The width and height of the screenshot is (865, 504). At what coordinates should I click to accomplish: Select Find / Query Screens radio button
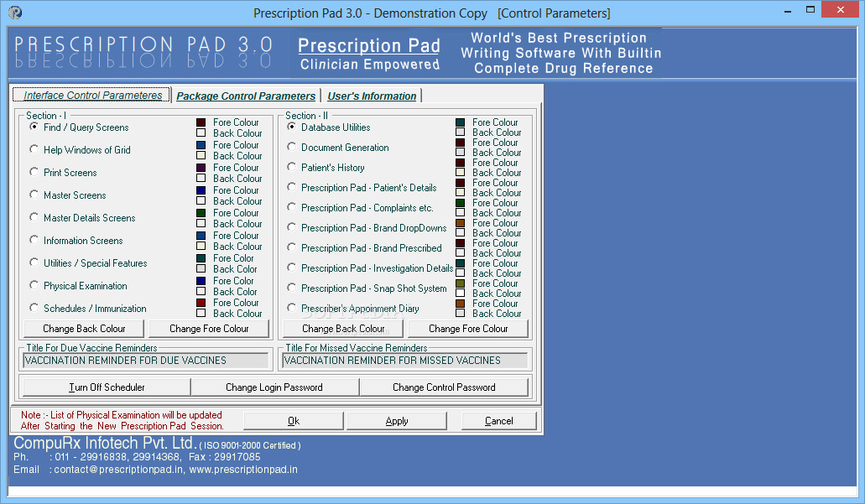tap(34, 127)
